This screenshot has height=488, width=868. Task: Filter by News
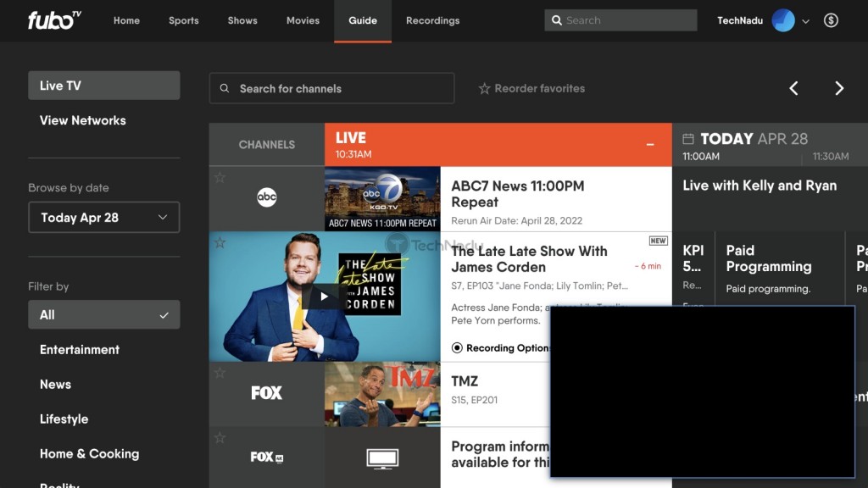(55, 385)
